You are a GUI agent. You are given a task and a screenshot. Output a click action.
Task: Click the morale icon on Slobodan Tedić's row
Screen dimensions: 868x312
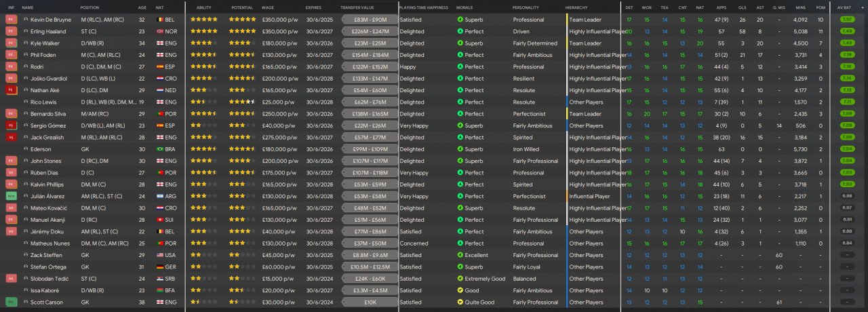click(460, 278)
